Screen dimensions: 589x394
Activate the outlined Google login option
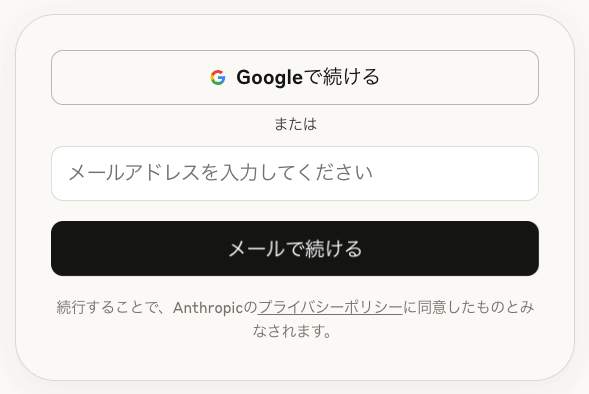pos(295,77)
